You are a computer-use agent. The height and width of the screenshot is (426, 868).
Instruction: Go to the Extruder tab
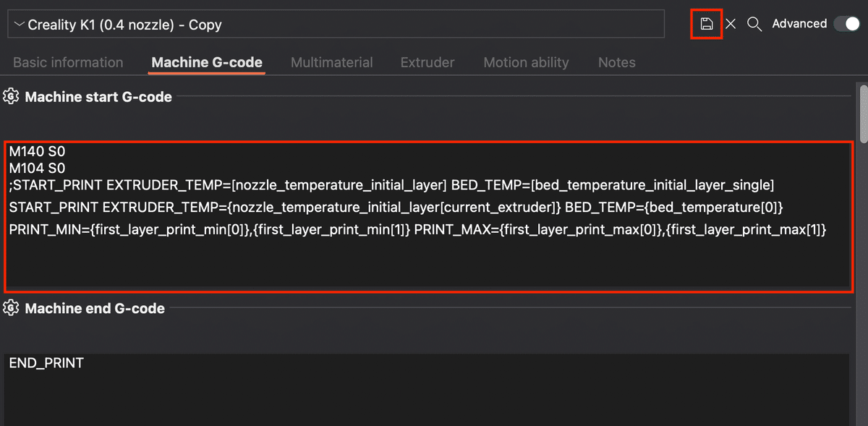tap(427, 62)
